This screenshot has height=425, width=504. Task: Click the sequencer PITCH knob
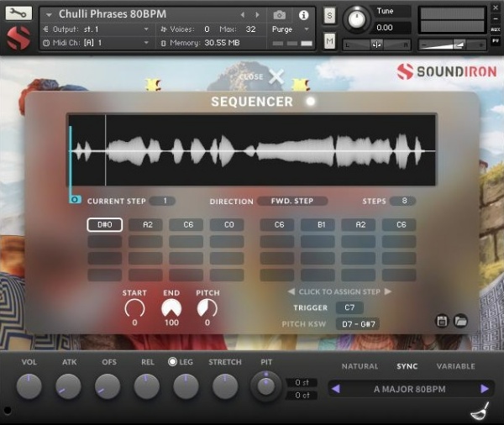(207, 308)
